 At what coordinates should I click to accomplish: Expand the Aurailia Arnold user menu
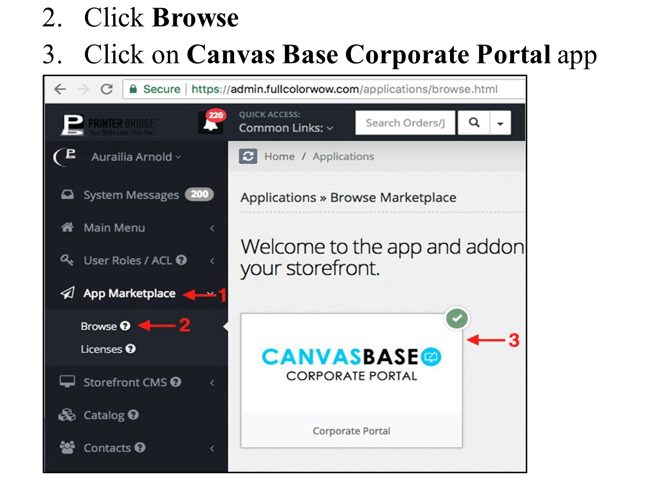pos(136,157)
